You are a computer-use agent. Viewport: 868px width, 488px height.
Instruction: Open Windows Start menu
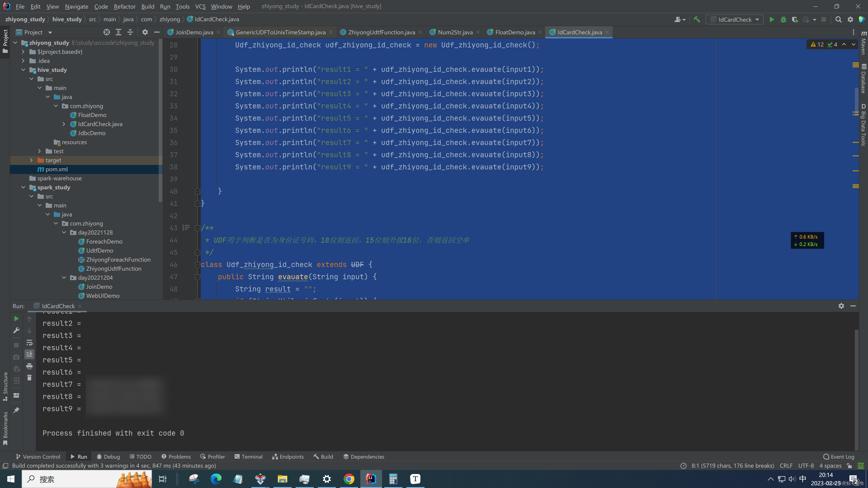11,479
